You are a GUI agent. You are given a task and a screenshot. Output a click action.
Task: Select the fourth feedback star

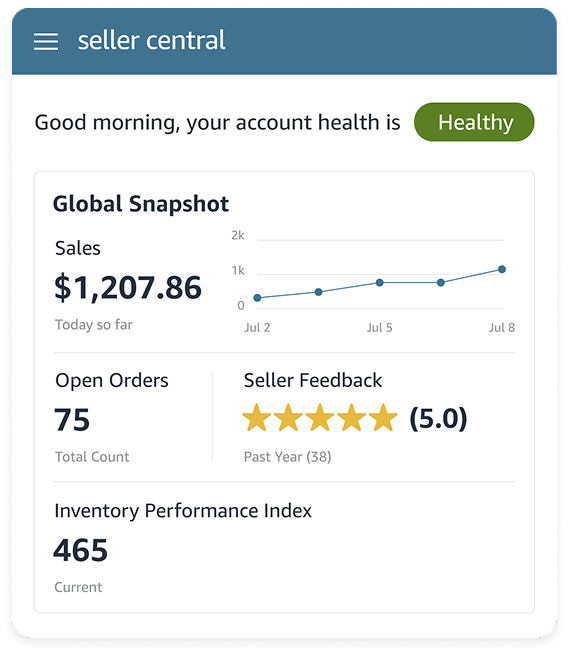coord(352,418)
